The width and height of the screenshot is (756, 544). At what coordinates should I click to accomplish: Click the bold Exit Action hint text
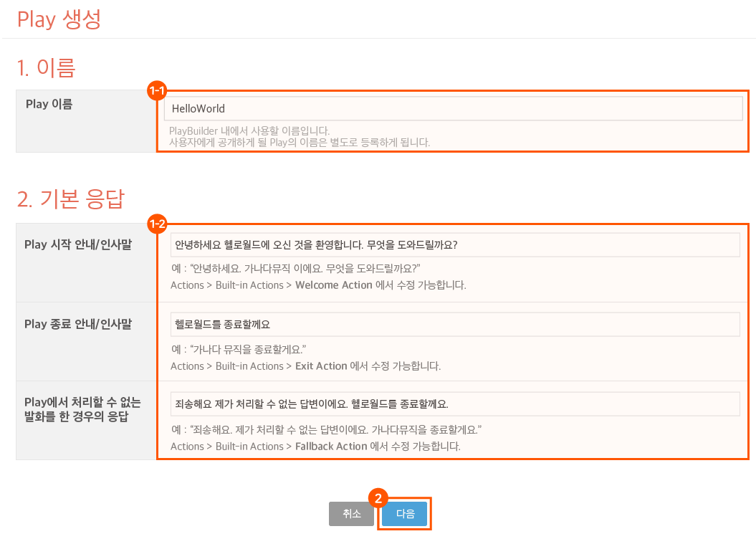[321, 366]
